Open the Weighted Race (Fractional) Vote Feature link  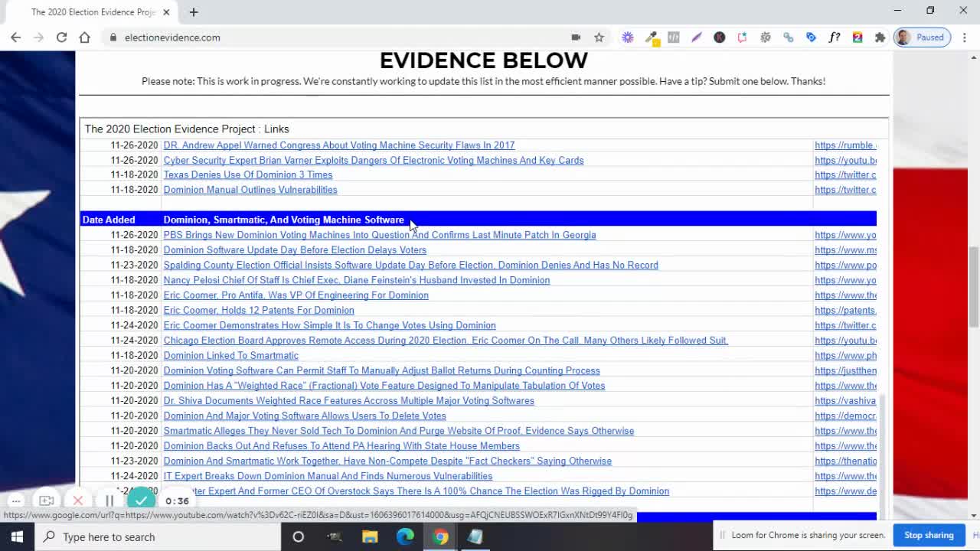(x=384, y=386)
